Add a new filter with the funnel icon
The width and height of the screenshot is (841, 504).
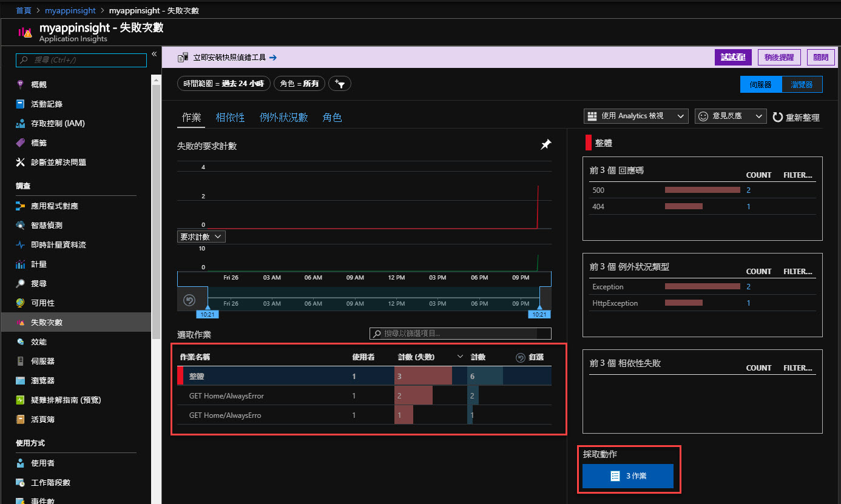point(340,84)
